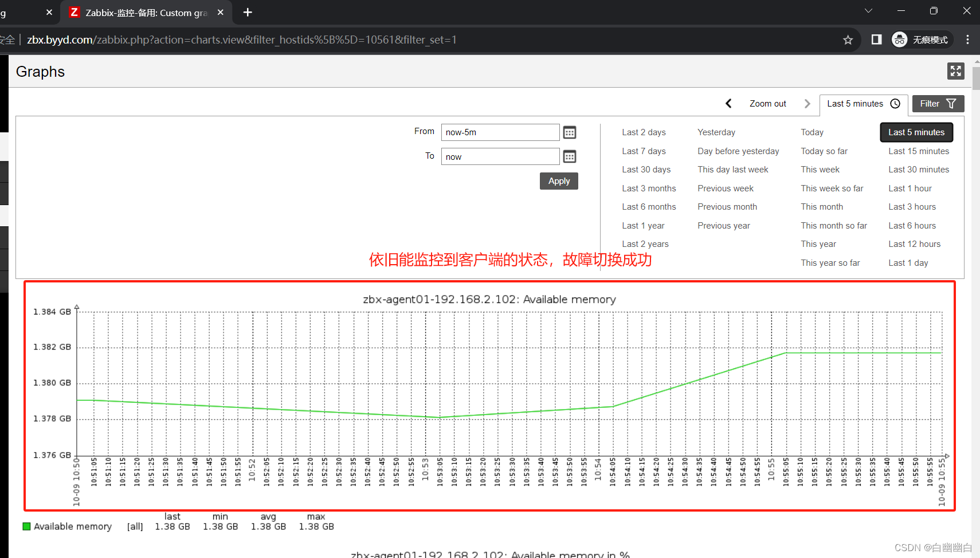The height and width of the screenshot is (558, 980).
Task: Open incognito profile indicator
Action: (922, 40)
